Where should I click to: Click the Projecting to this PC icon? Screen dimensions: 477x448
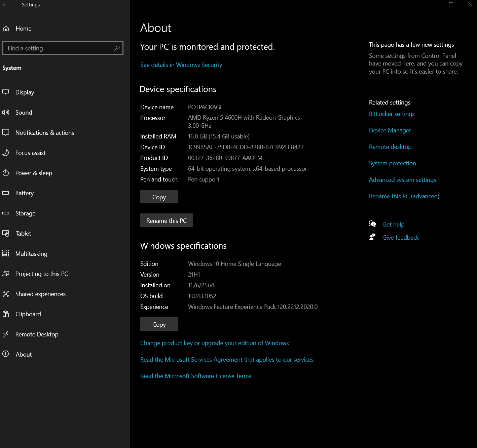(x=6, y=274)
